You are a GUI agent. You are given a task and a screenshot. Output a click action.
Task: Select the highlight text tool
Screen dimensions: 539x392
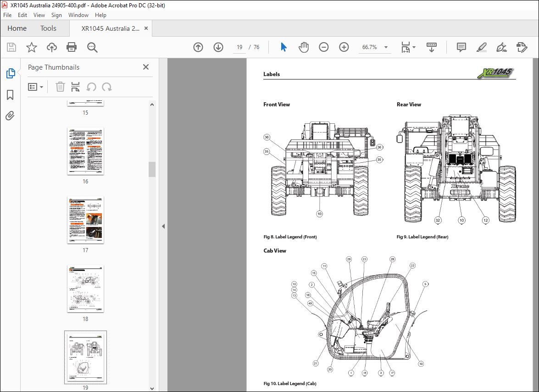[482, 47]
